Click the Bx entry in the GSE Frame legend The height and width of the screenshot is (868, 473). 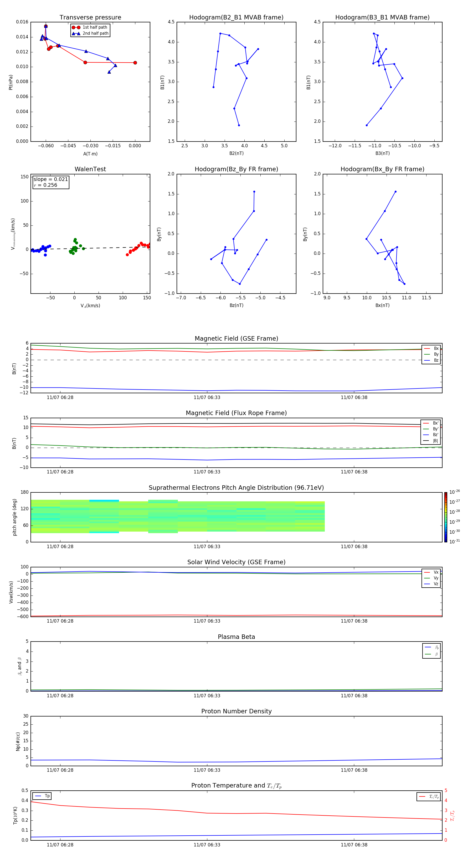pos(431,349)
